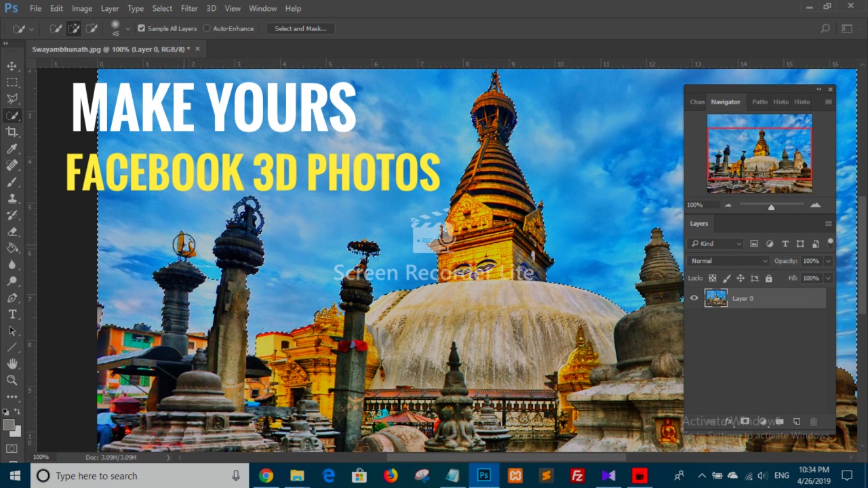
Task: Open the Image menu
Action: (81, 9)
